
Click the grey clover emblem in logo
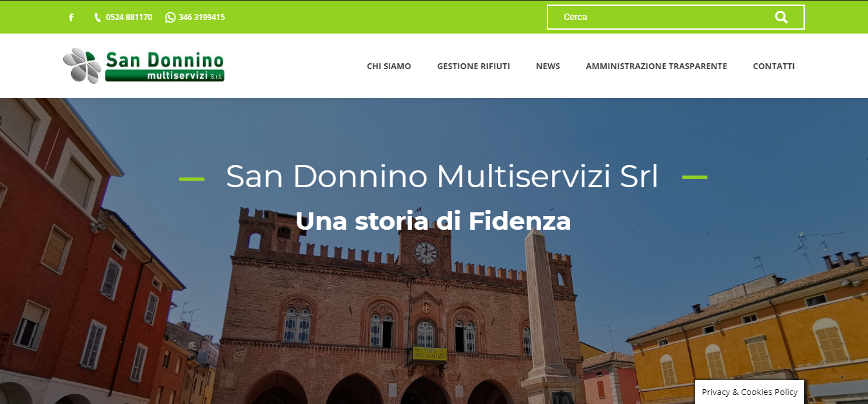(x=83, y=66)
